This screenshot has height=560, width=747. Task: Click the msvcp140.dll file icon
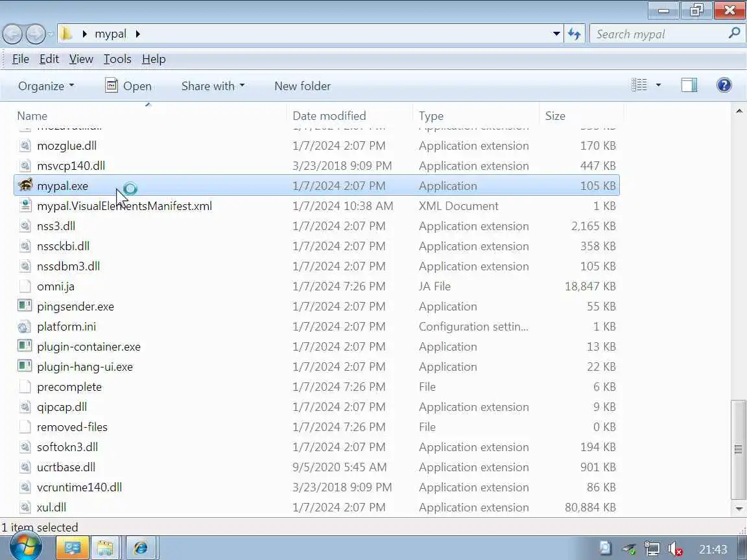tap(25, 165)
